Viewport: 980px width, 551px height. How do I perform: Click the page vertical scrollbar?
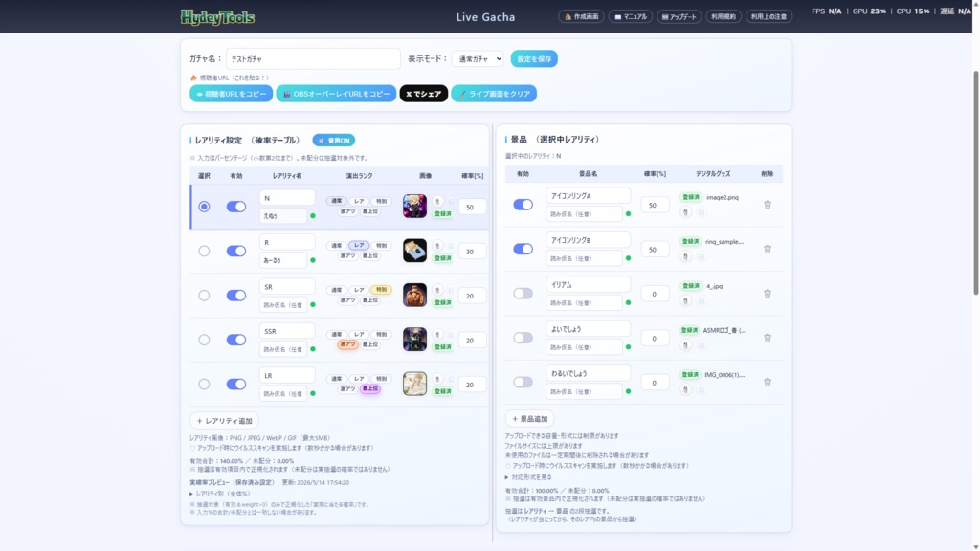click(975, 183)
